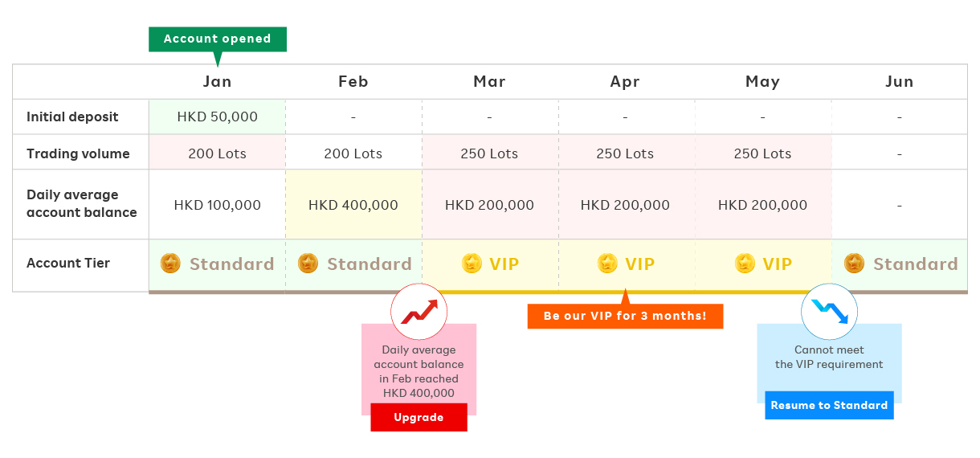Click the HKD 400,000 balance cell in Feb
This screenshot has width=980, height=458.
(x=353, y=205)
